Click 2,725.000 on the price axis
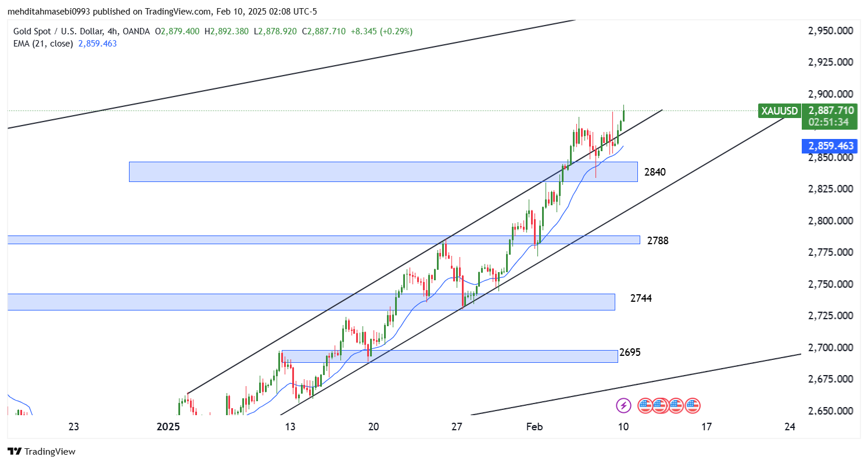This screenshot has height=464, width=868. click(831, 316)
